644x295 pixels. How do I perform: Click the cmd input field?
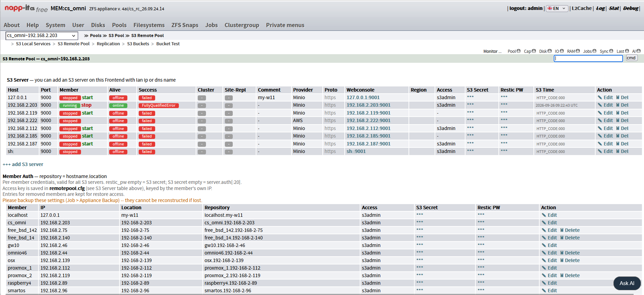588,58
